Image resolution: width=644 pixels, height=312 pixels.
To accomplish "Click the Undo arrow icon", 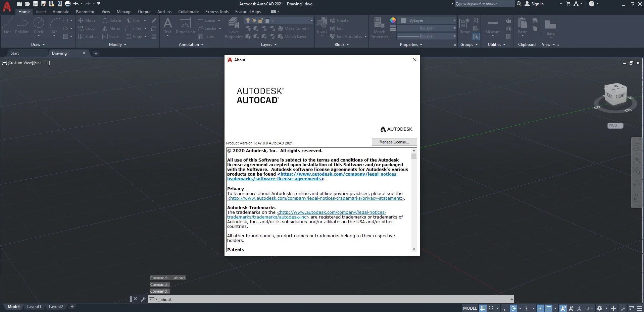I will [x=76, y=4].
